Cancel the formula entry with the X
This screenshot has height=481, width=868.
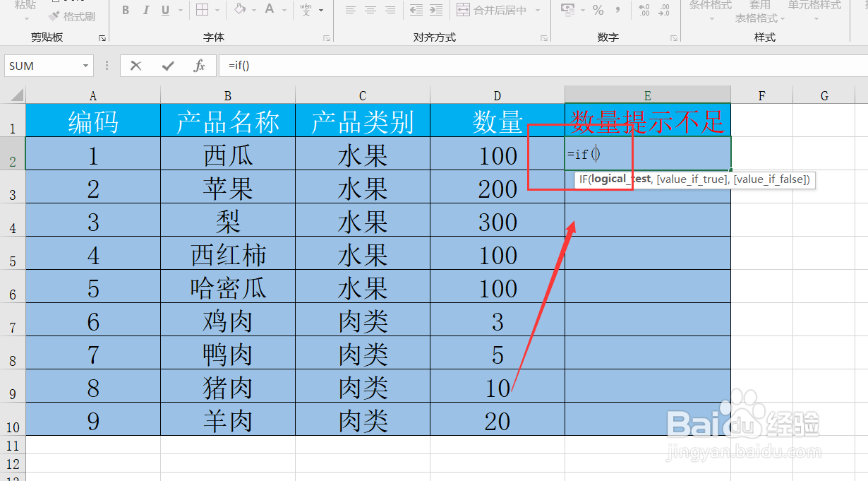[135, 66]
